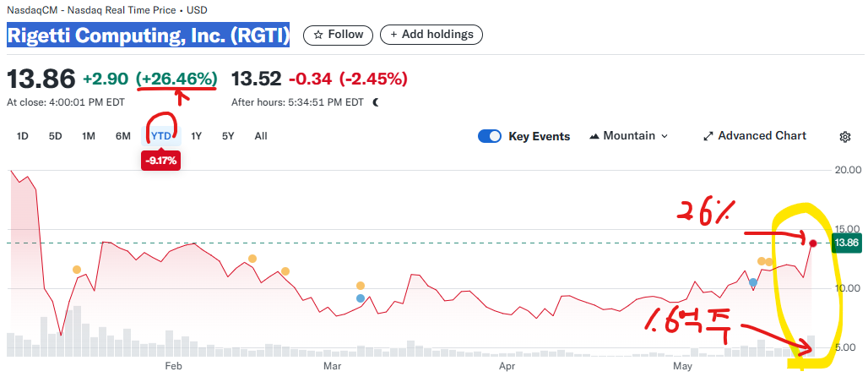Select the 1D time range

22,136
